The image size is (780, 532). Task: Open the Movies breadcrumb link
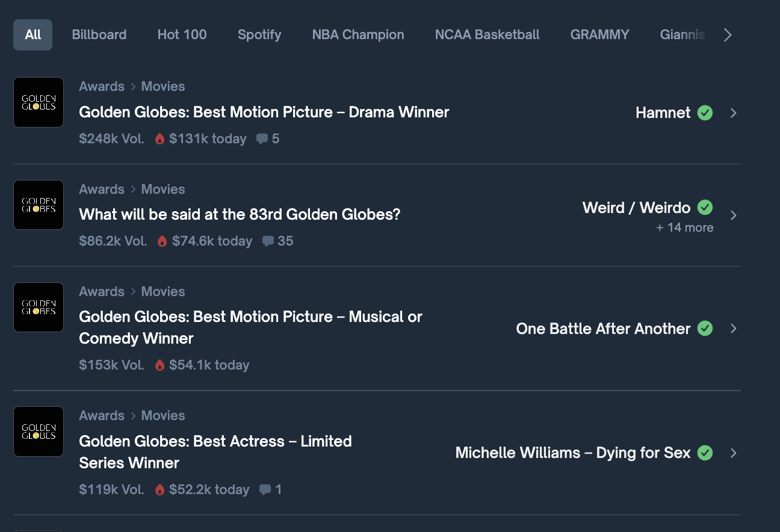162,86
